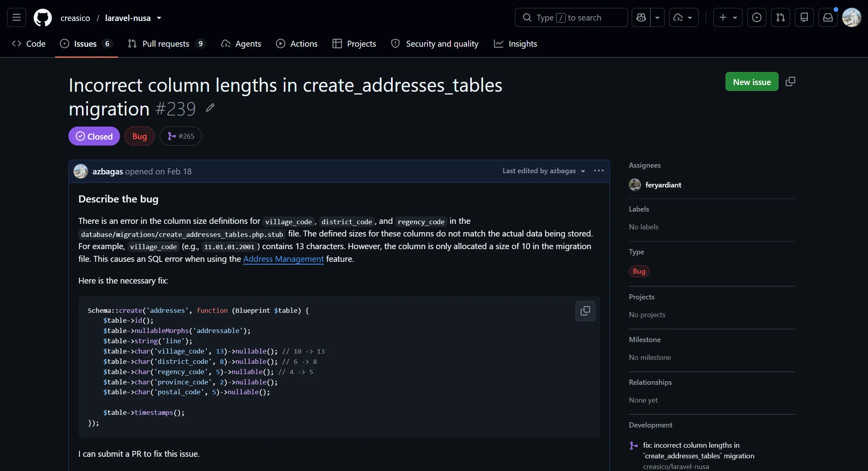Click the 'I can submit a PR' sentence
This screenshot has height=471, width=868.
pyautogui.click(x=139, y=454)
